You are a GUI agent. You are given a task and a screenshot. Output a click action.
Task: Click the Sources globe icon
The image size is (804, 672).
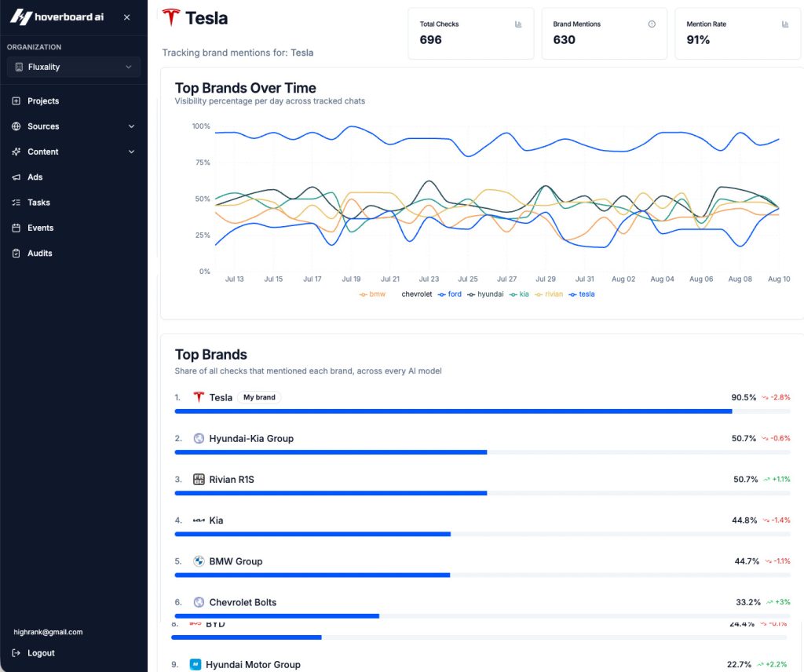pos(16,126)
